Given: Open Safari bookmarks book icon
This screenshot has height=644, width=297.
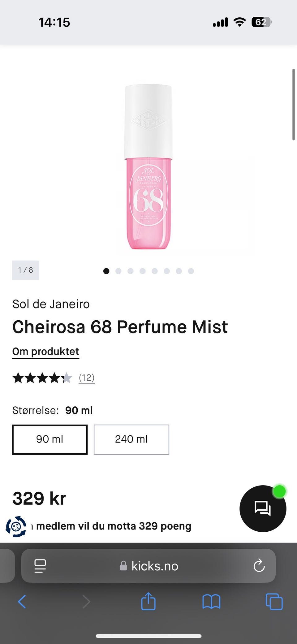Looking at the screenshot, I should [x=211, y=602].
